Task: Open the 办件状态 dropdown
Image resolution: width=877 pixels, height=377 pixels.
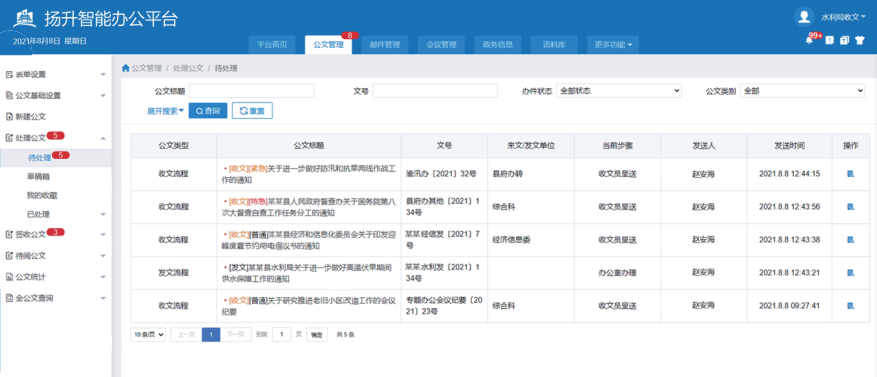Action: pos(619,91)
